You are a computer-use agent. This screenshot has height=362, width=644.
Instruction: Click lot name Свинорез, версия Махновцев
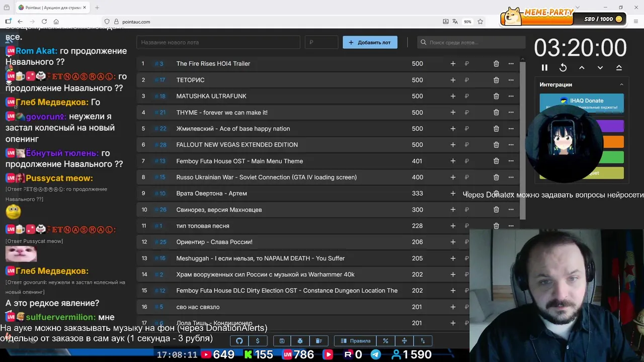pos(219,210)
